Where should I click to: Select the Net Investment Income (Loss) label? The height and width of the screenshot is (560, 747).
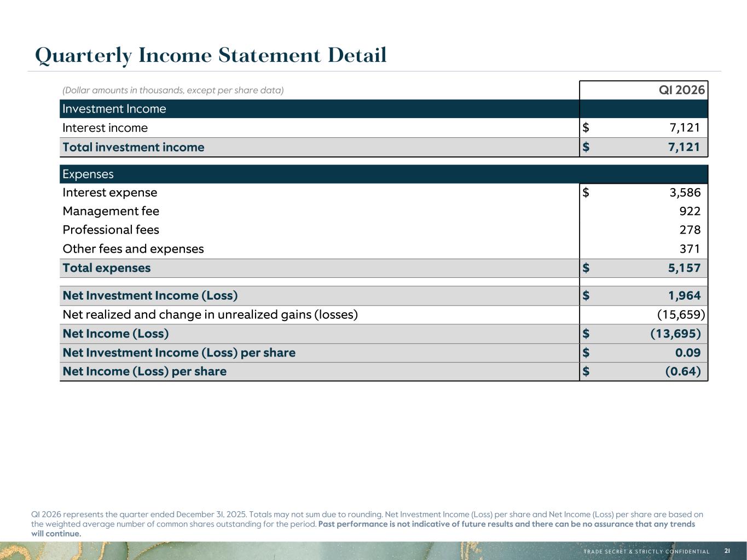click(150, 296)
